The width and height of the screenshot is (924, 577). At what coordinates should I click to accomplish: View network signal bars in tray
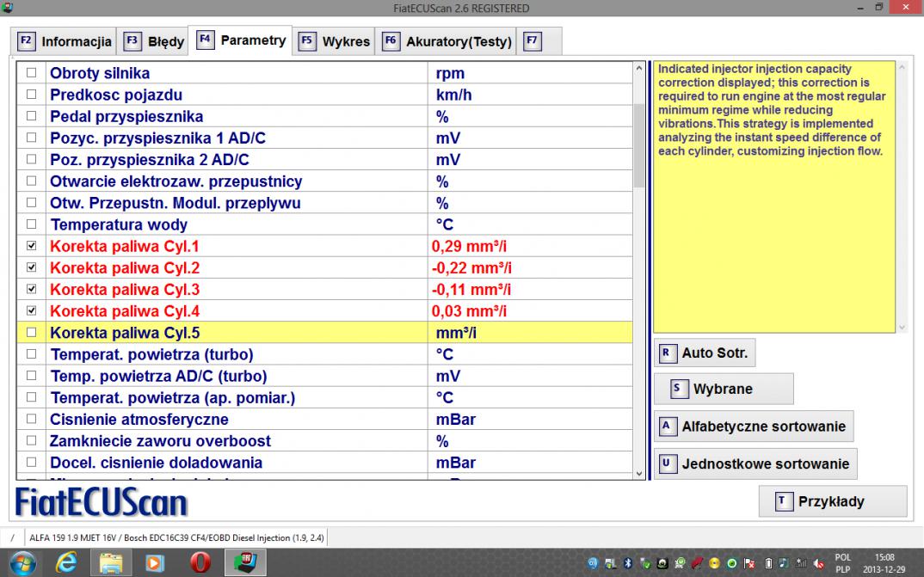[802, 563]
